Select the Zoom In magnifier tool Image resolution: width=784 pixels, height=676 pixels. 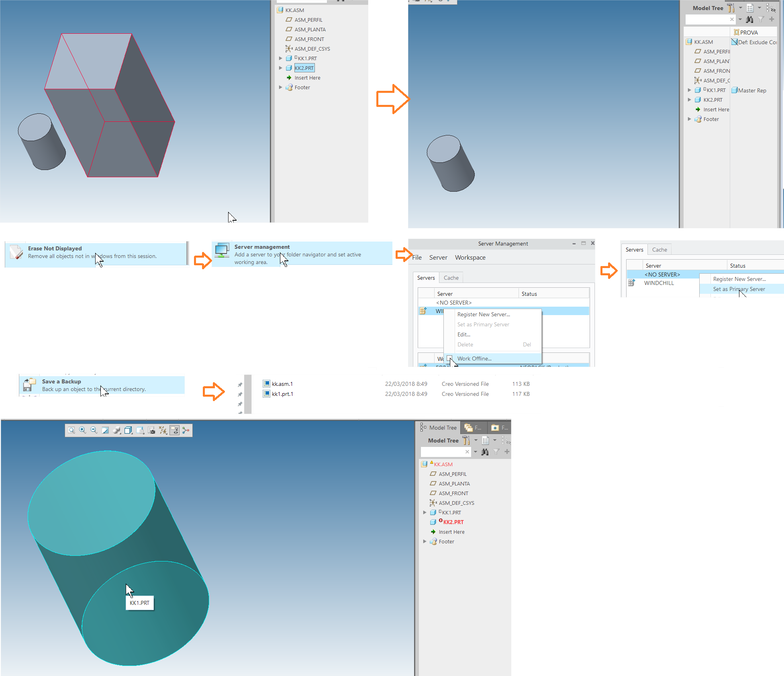click(82, 430)
